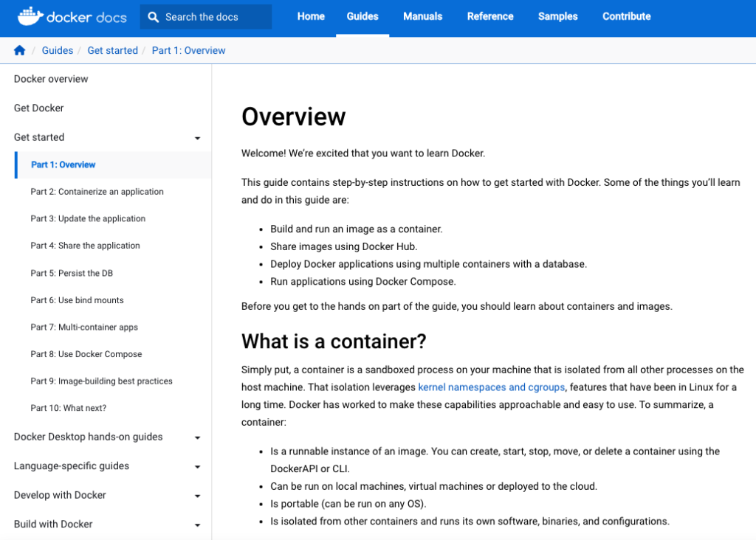Click the Docker docs whale logo
This screenshot has height=540, width=756.
point(30,16)
